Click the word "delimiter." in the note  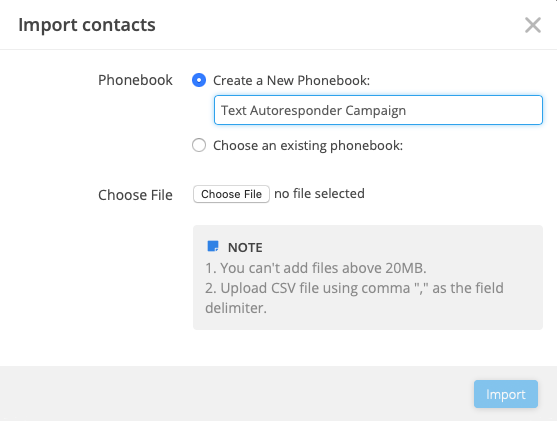[236, 308]
